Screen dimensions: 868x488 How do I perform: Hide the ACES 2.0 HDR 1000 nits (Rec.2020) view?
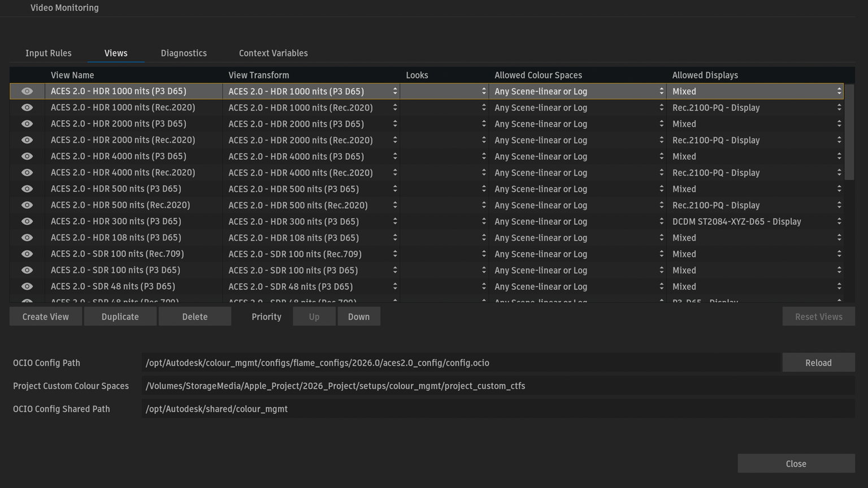[27, 107]
